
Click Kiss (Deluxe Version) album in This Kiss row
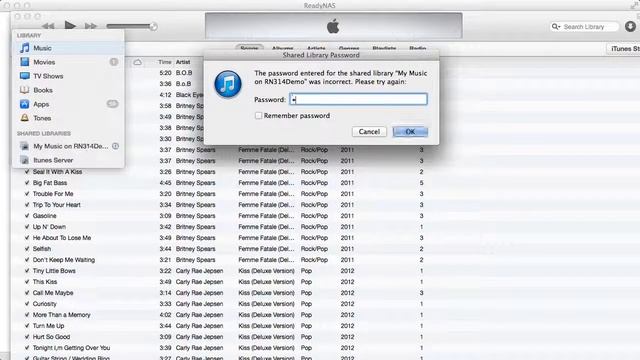pos(266,282)
